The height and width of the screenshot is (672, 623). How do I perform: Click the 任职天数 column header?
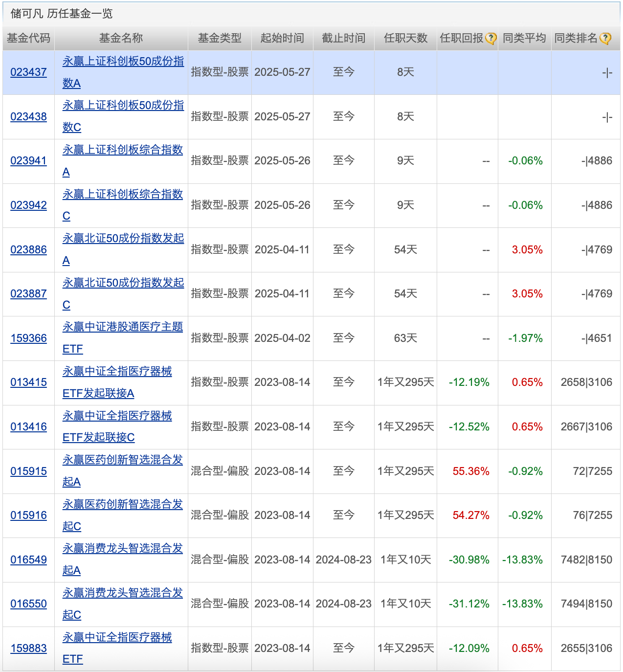tap(405, 38)
